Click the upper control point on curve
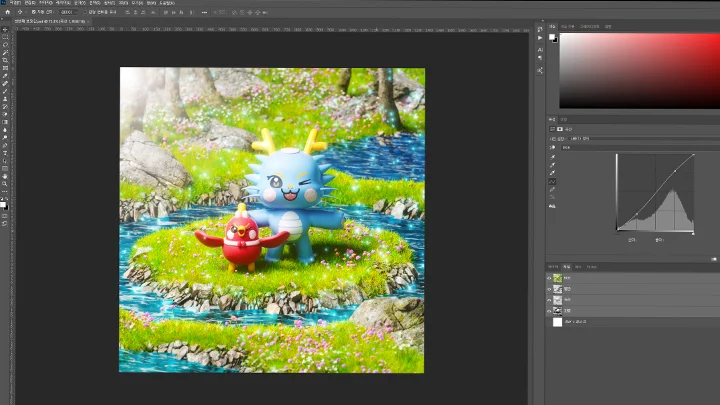Image resolution: width=720 pixels, height=405 pixels. (675, 171)
